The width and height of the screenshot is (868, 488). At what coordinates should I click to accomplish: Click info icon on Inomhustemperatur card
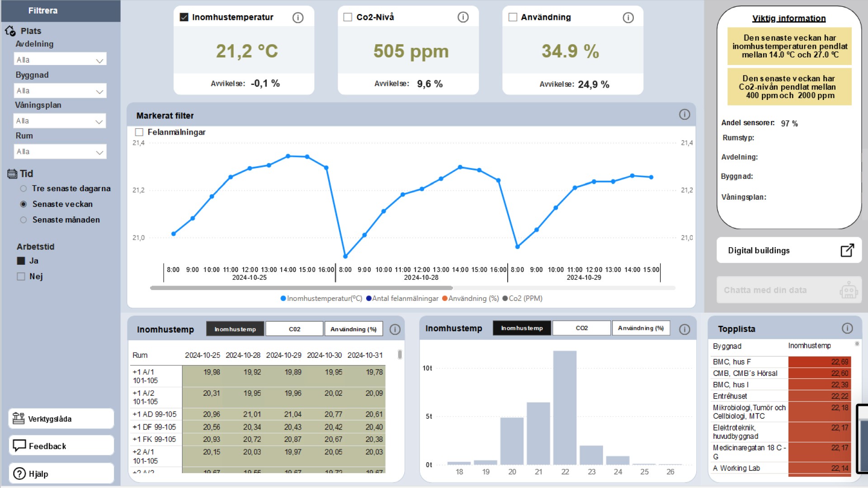(297, 18)
